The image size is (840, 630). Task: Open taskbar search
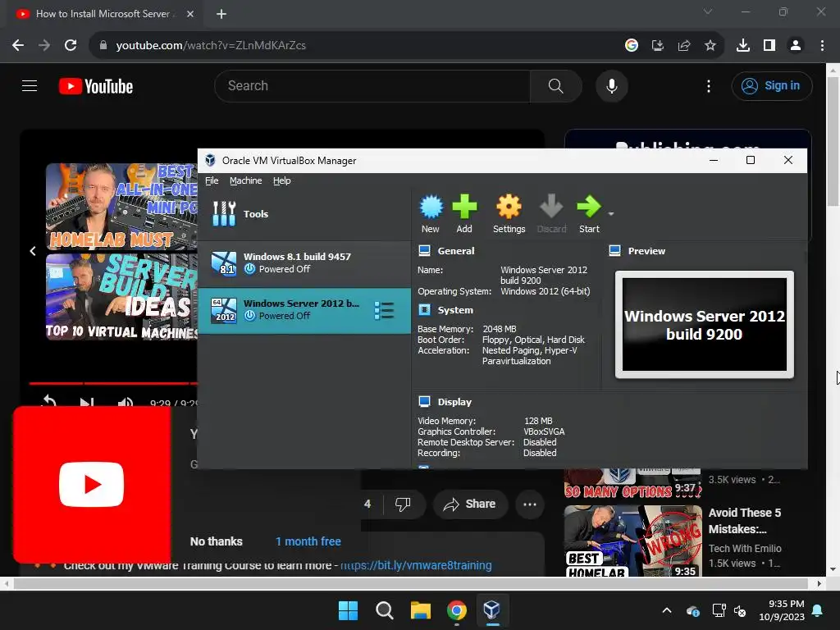pos(384,610)
